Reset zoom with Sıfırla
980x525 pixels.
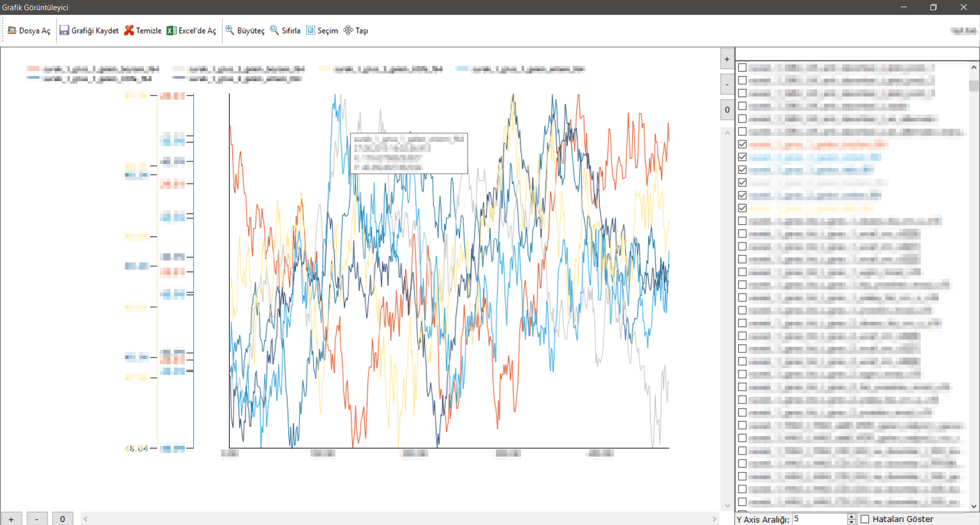pos(285,31)
